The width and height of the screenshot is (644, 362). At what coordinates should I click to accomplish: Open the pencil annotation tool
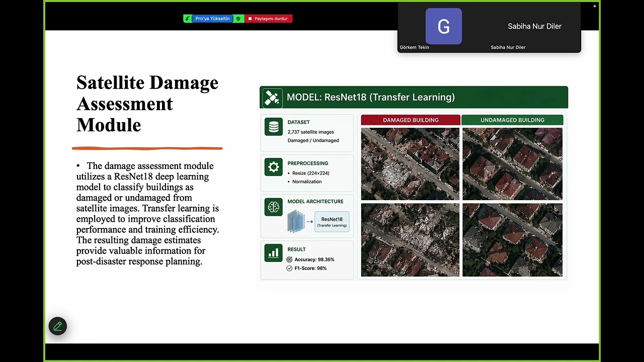click(58, 326)
